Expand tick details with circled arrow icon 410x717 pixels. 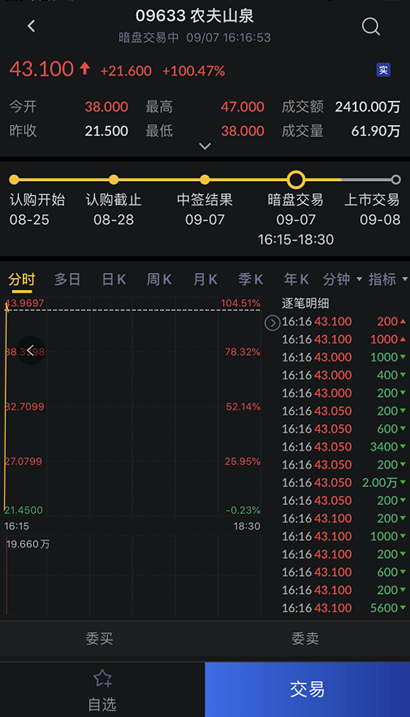[272, 323]
